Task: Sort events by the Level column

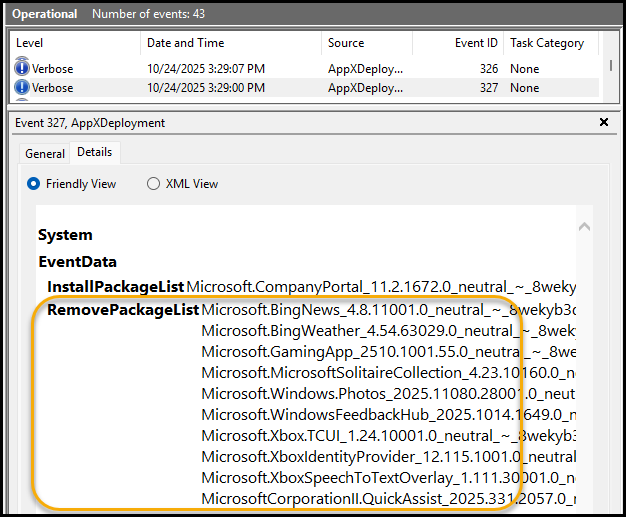Action: click(30, 43)
